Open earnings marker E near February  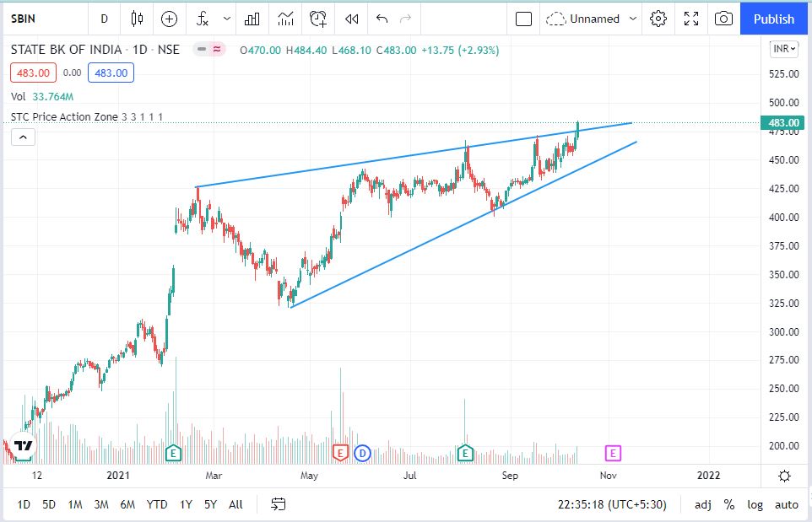tap(173, 454)
